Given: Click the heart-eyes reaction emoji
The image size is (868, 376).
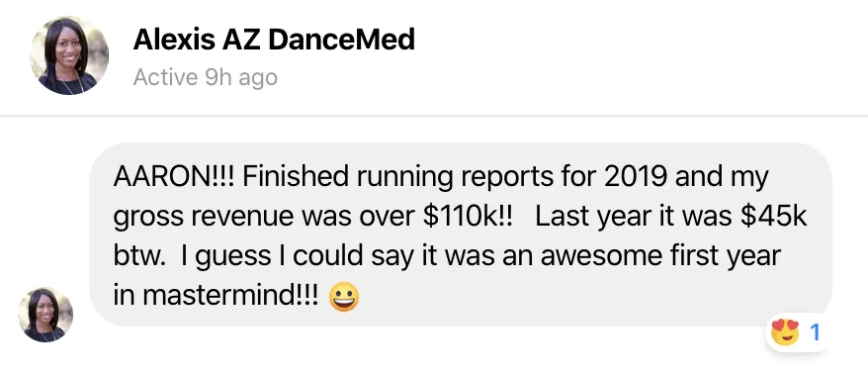Looking at the screenshot, I should click(x=786, y=332).
